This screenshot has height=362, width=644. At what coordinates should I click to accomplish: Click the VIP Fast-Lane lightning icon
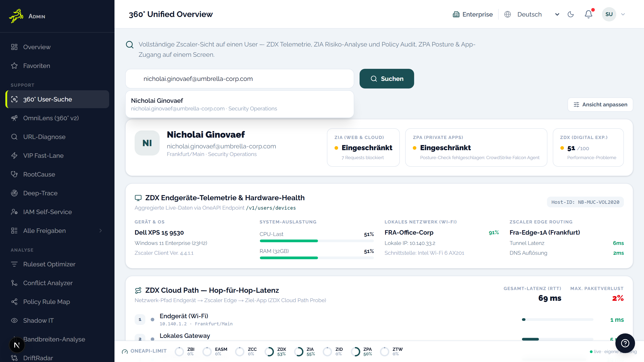[14, 155]
